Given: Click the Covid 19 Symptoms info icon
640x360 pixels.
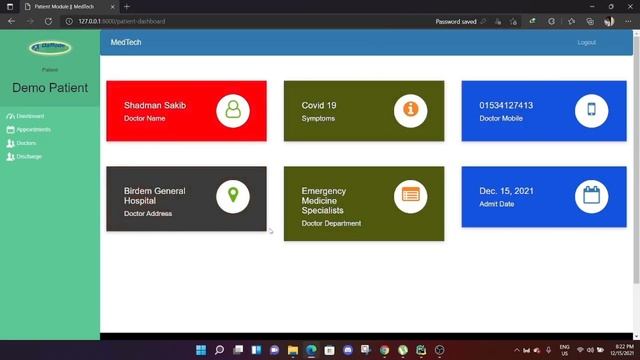Looking at the screenshot, I should tap(411, 111).
